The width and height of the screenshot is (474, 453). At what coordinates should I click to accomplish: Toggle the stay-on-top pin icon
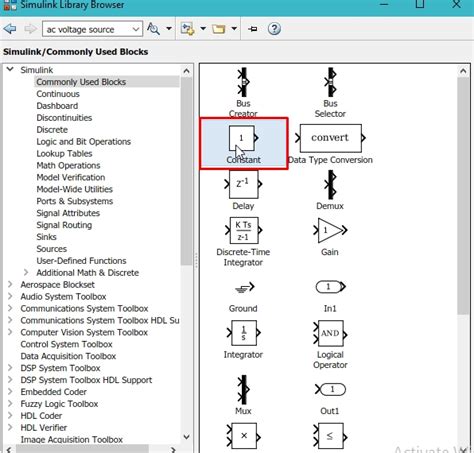tap(253, 29)
